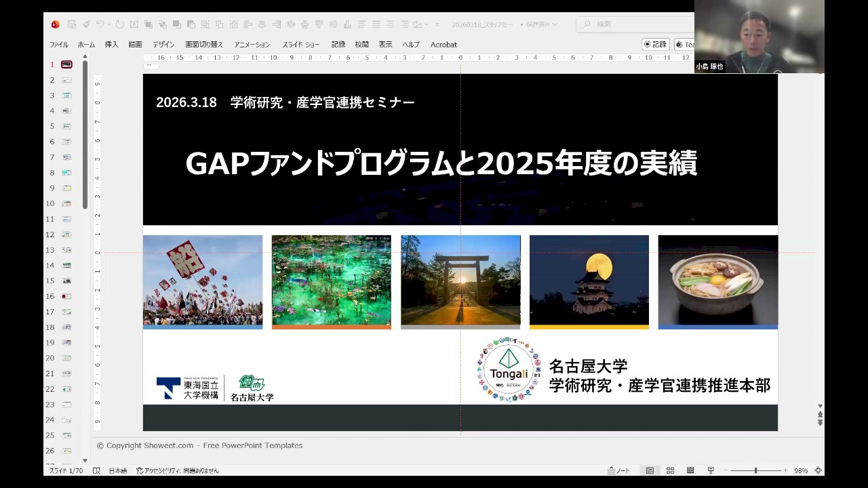Image resolution: width=868 pixels, height=488 pixels.
Task: Click the 記録 record button
Action: (x=655, y=45)
